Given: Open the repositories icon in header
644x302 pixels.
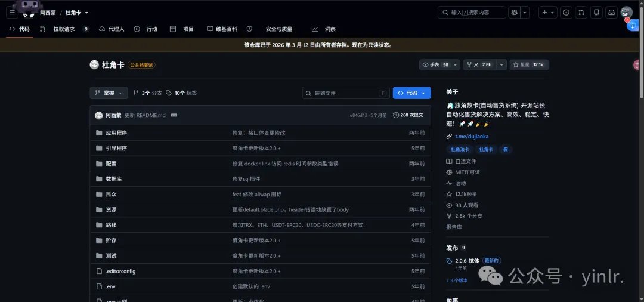Looking at the screenshot, I should [x=596, y=13].
